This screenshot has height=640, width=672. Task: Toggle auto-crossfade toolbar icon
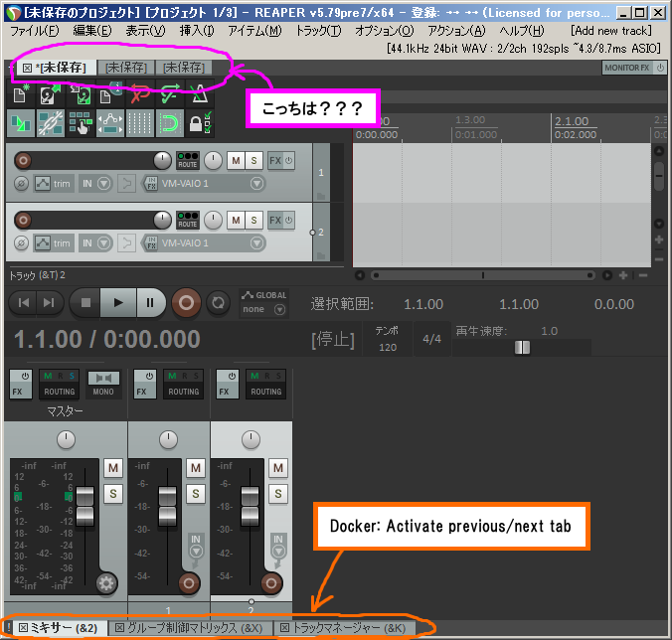[20, 123]
